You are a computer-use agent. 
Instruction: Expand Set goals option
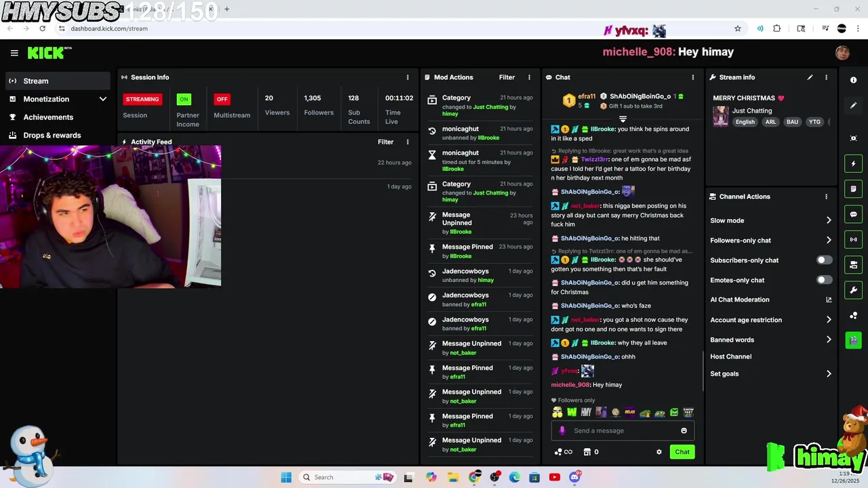(x=770, y=373)
